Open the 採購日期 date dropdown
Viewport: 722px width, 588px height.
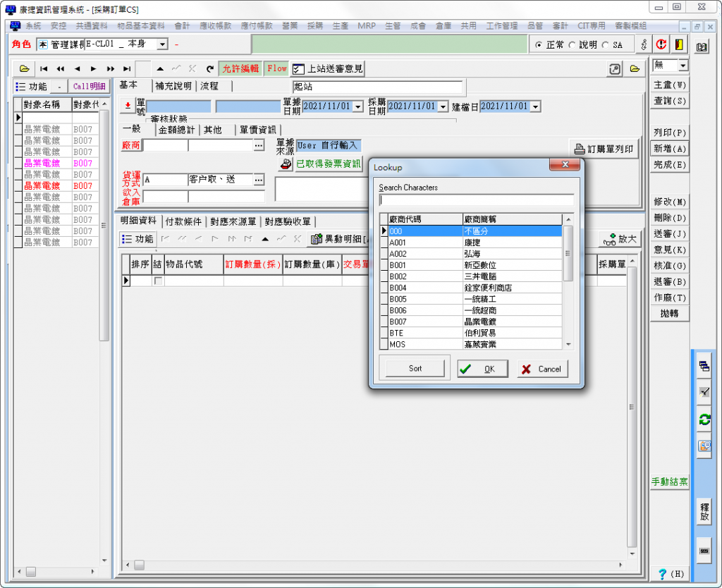point(443,106)
